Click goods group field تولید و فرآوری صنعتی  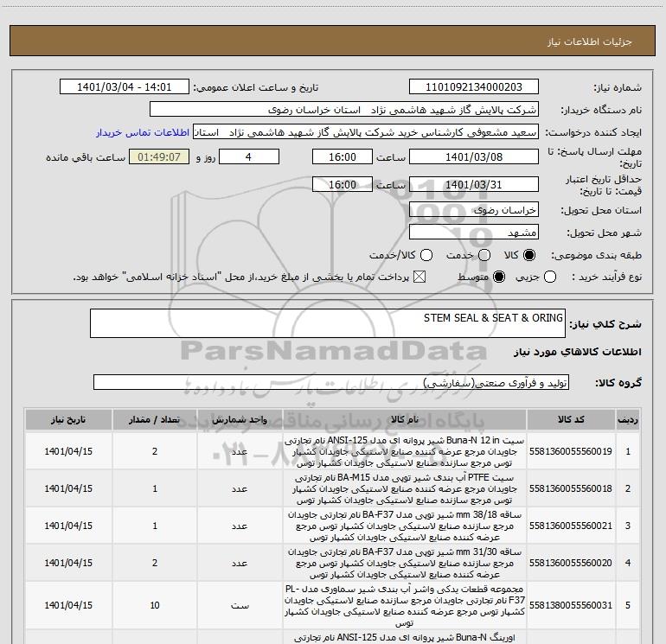coord(331,382)
